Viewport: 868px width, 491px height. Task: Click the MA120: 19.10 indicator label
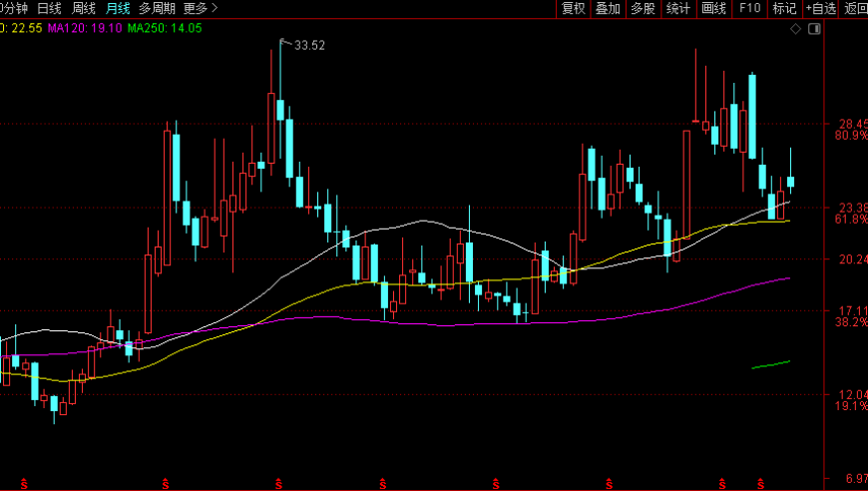pos(85,28)
